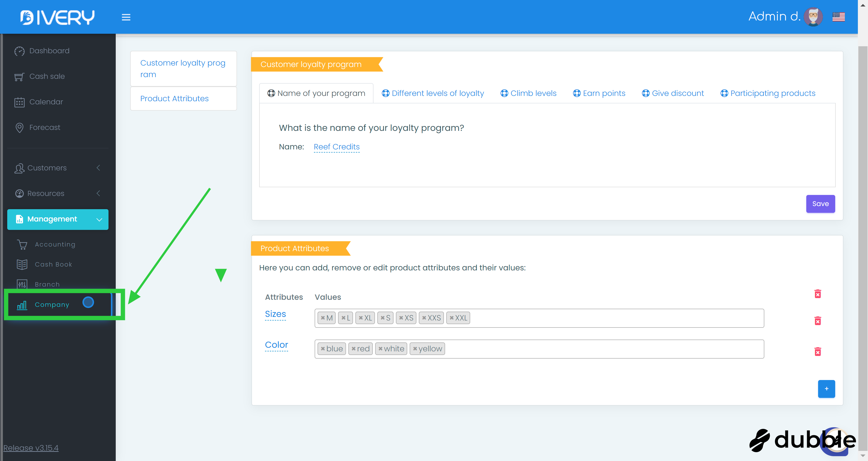Remove the XXL size tag

pos(452,318)
